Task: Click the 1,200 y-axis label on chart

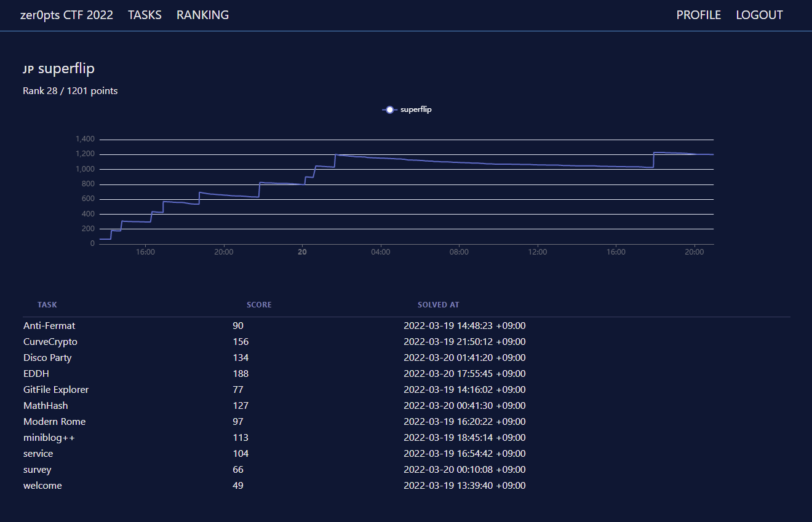Action: pos(85,154)
